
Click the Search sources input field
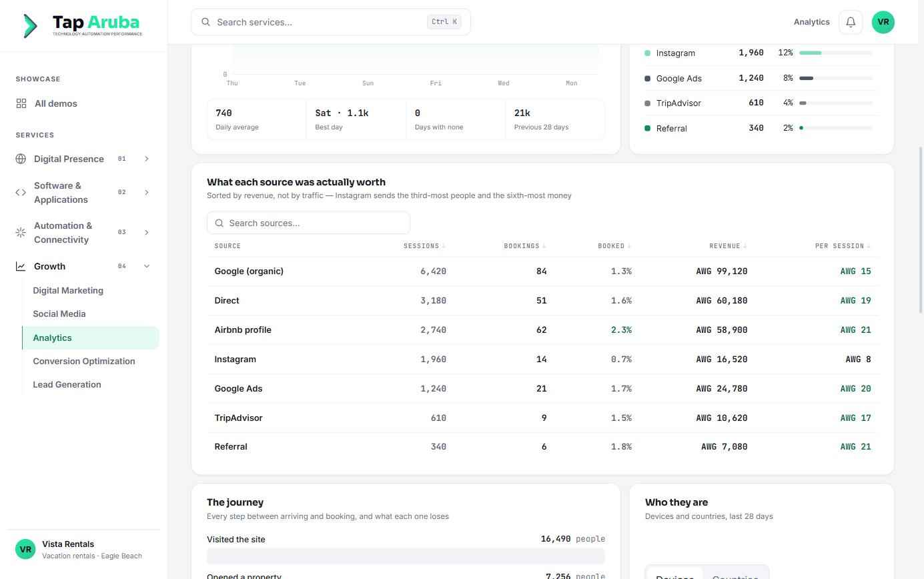click(x=308, y=223)
